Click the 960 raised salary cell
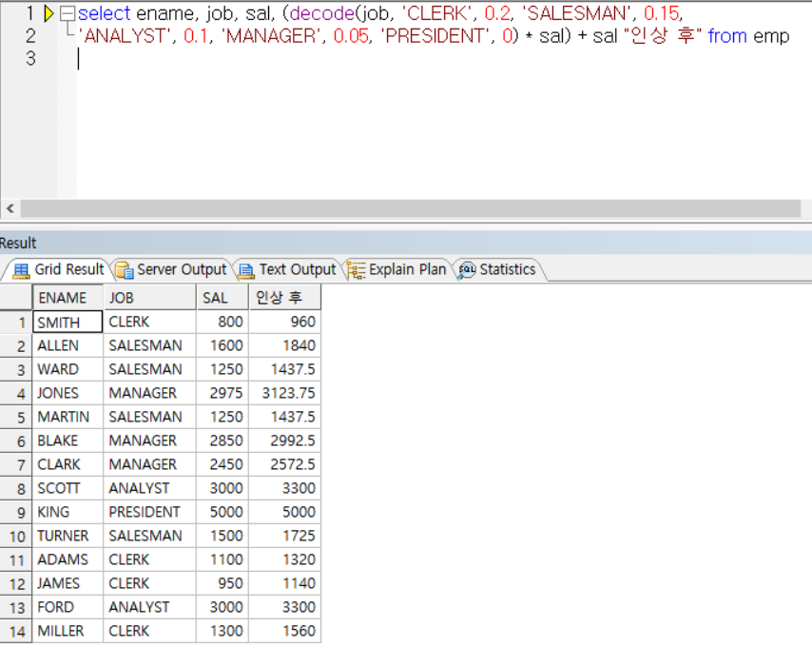This screenshot has height=646, width=812. click(285, 322)
